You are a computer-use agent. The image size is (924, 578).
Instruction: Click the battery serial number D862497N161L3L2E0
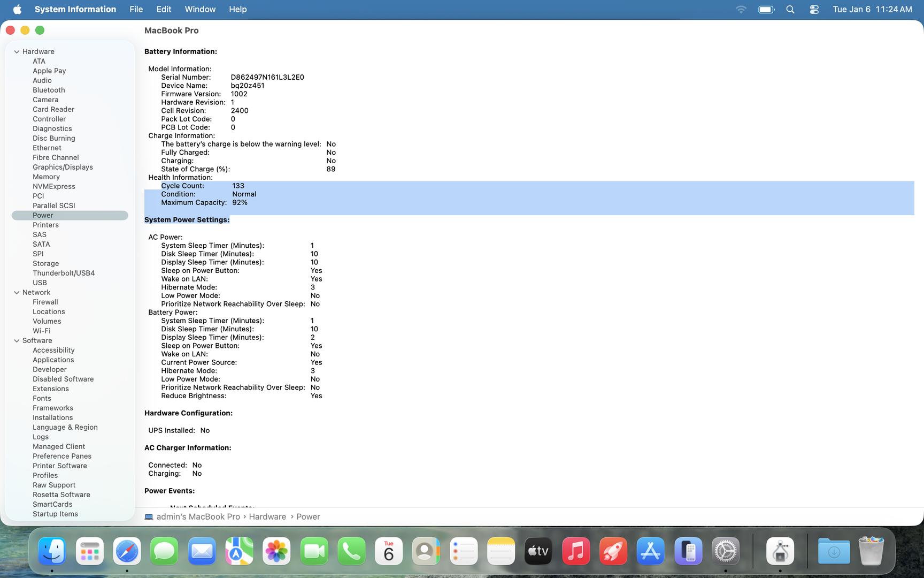(x=267, y=77)
